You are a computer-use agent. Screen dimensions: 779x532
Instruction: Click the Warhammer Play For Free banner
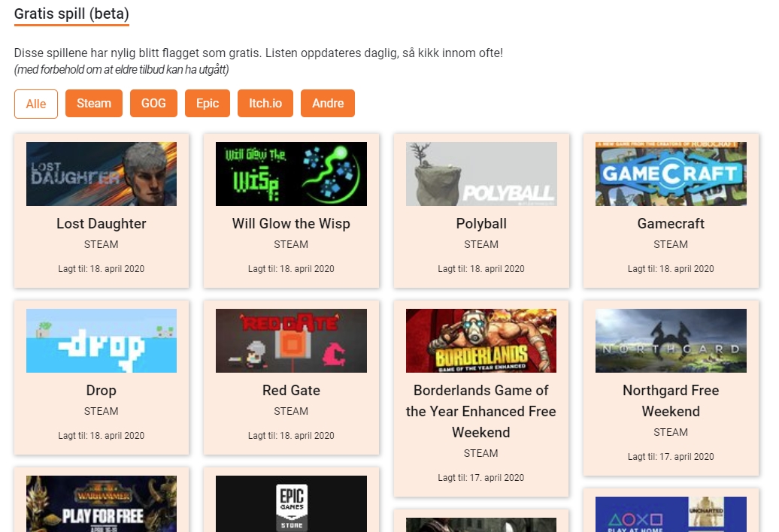coord(102,503)
